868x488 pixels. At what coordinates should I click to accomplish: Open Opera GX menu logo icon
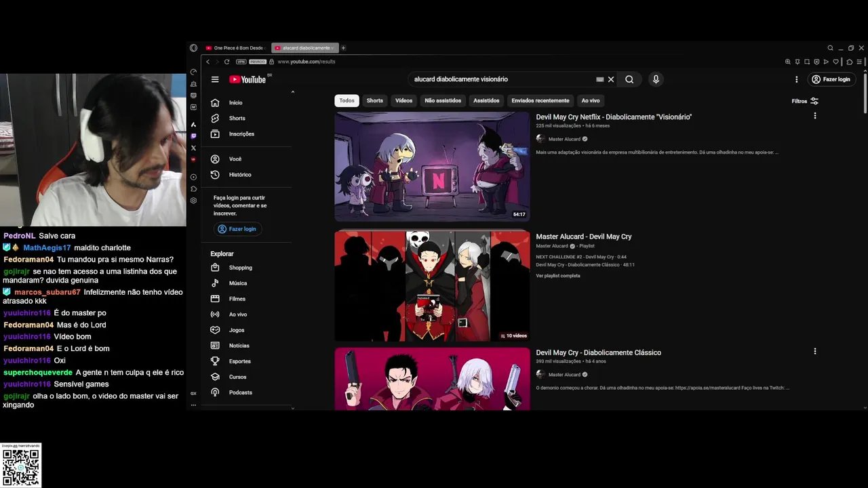[x=194, y=48]
